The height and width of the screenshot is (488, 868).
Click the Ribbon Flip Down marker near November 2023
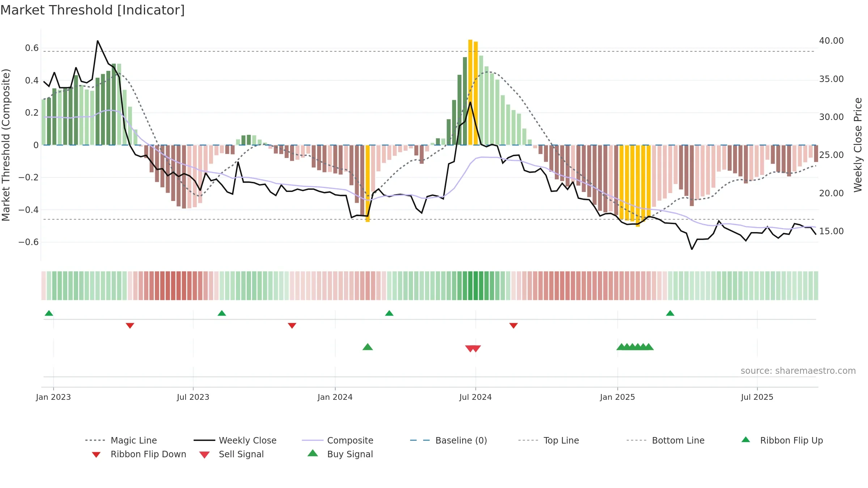292,326
